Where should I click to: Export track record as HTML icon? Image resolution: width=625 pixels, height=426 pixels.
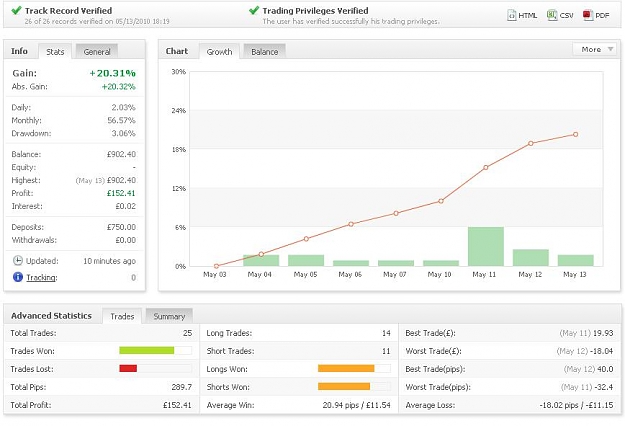point(511,15)
